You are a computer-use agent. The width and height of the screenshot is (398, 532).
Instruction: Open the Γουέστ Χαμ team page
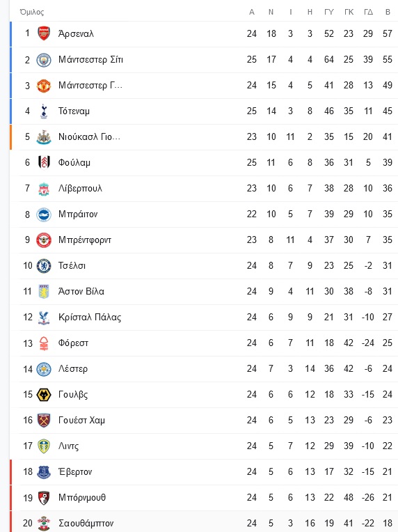(x=81, y=421)
